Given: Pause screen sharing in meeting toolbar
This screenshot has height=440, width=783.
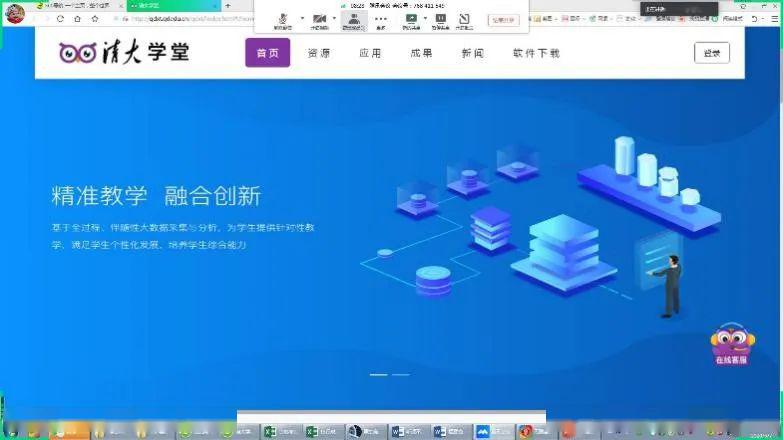Looking at the screenshot, I should coord(440,21).
